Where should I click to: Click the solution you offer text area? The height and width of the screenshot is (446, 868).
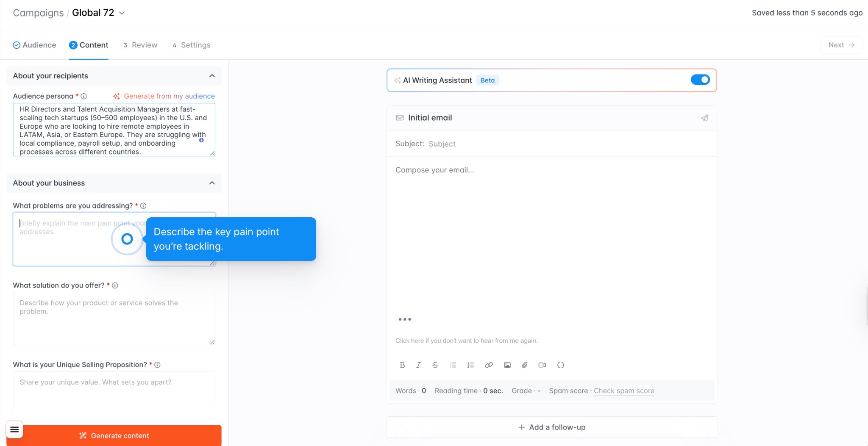pyautogui.click(x=114, y=319)
